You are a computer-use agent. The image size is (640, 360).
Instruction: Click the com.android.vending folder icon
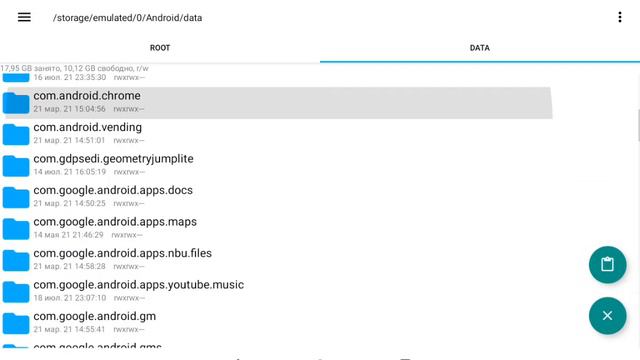tap(16, 134)
